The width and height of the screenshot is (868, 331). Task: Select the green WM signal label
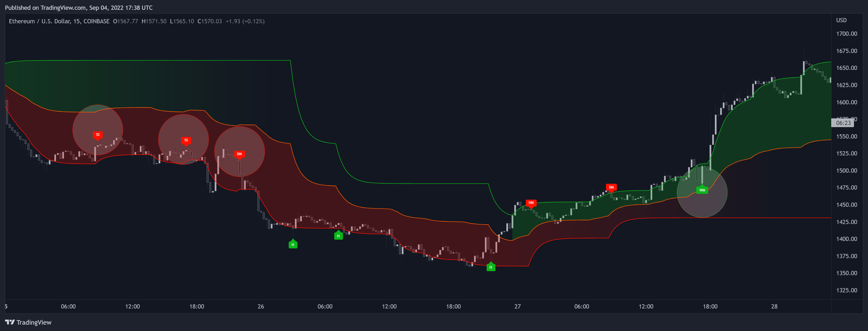[x=702, y=190]
